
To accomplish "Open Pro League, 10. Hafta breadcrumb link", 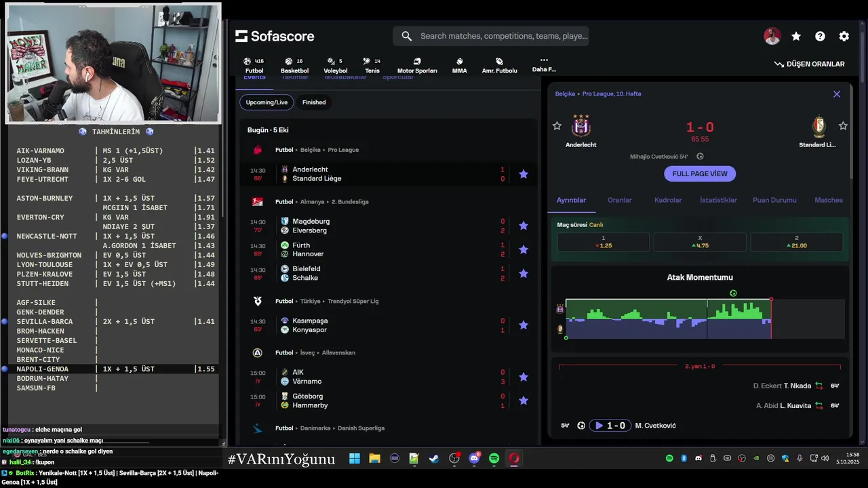I will point(612,94).
